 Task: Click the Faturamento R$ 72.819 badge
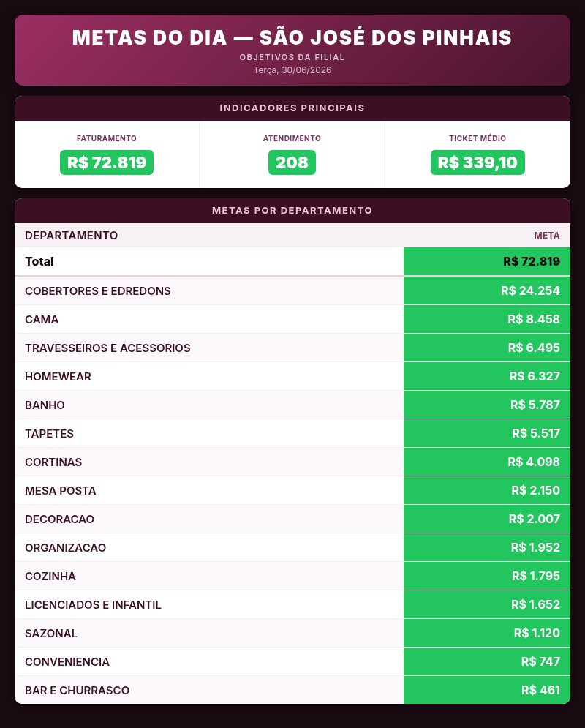(107, 162)
